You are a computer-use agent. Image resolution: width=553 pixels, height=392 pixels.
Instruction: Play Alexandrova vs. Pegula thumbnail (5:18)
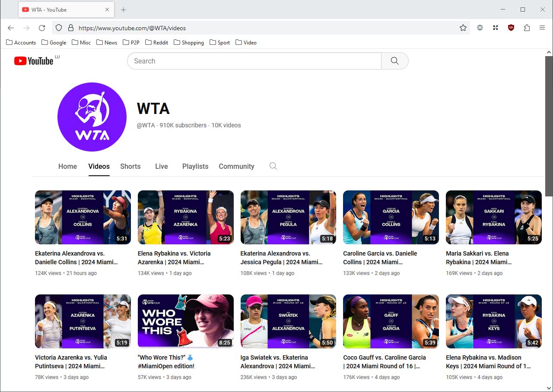coord(289,217)
